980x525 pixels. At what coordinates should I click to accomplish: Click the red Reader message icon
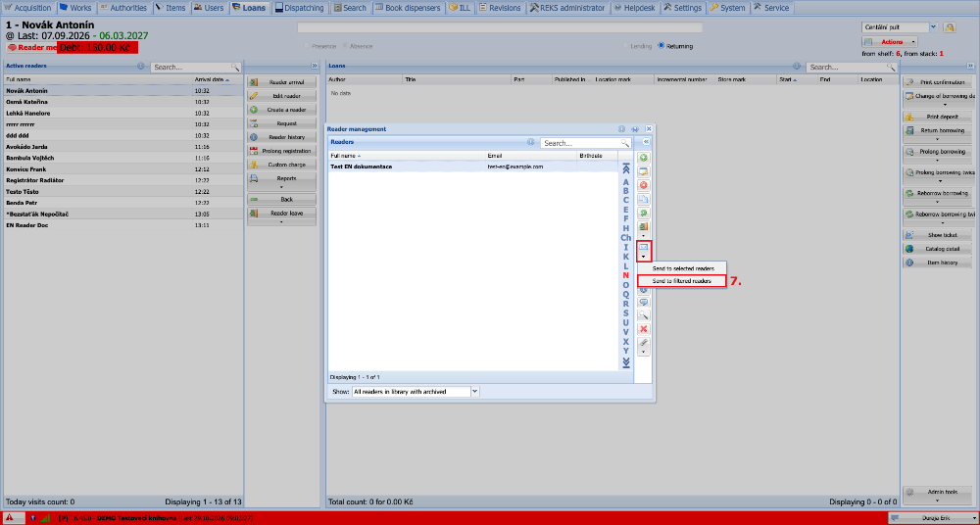click(11, 47)
